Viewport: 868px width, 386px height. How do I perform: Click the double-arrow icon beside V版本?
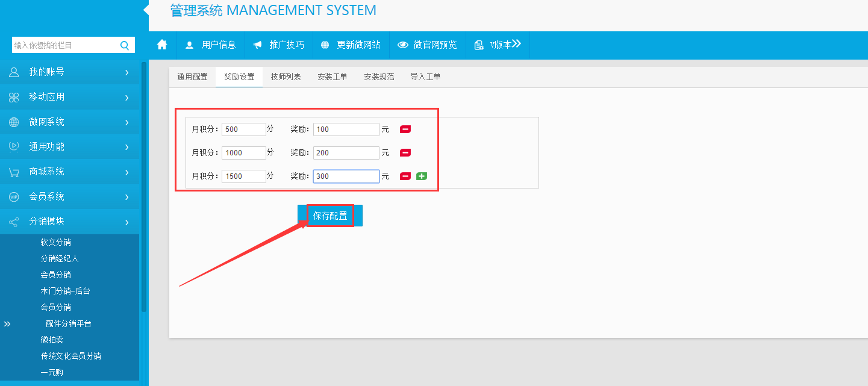click(516, 44)
